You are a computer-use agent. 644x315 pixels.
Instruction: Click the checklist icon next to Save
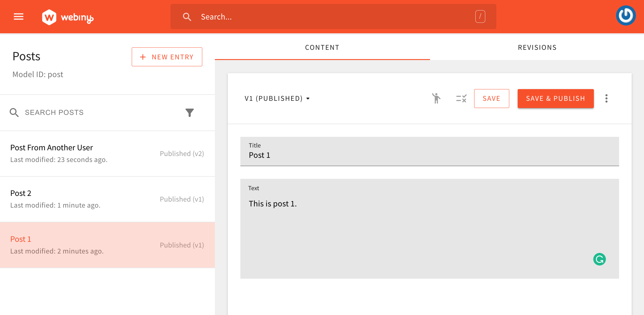coord(461,98)
